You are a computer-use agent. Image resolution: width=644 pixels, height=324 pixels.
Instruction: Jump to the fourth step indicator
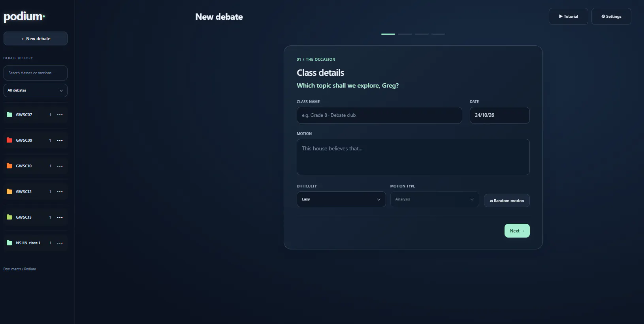(x=438, y=34)
